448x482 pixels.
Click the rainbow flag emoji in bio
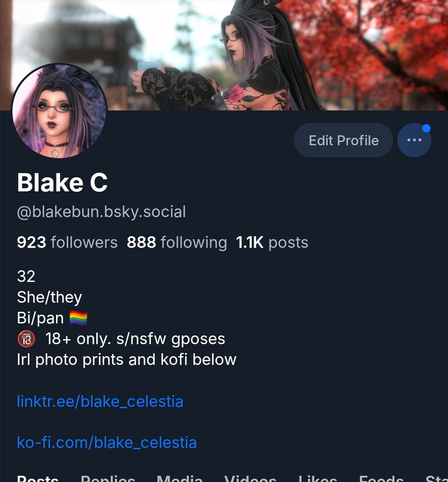coord(78,318)
